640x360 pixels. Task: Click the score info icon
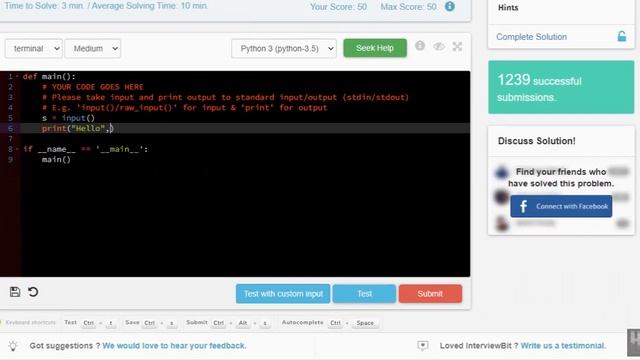point(450,7)
